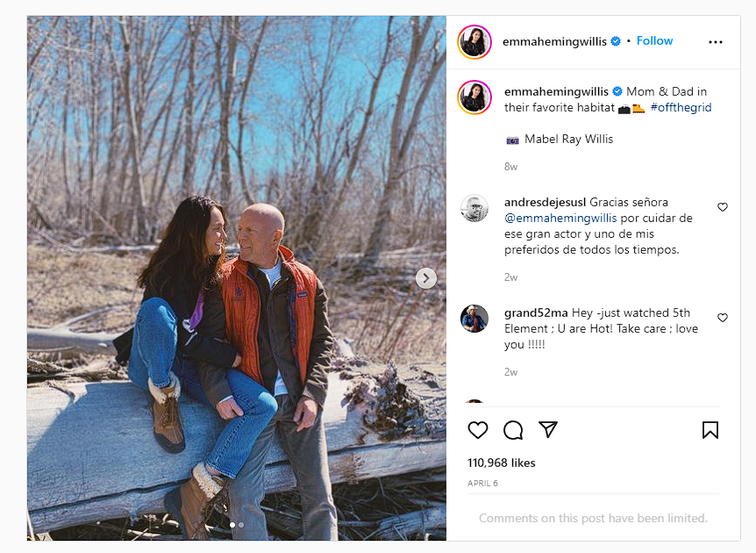Open the emmahemingwillis username in header
756x553 pixels.
(554, 41)
